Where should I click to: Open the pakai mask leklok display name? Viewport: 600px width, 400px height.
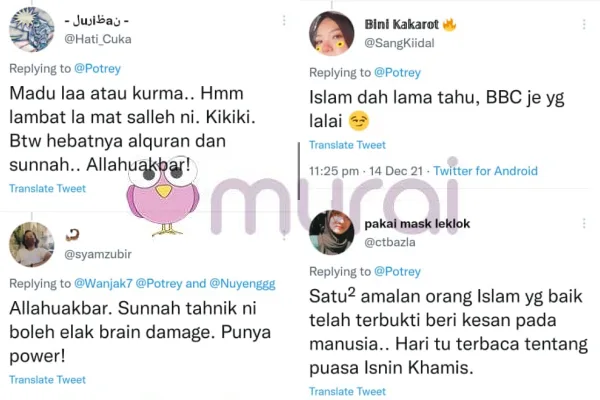(417, 224)
